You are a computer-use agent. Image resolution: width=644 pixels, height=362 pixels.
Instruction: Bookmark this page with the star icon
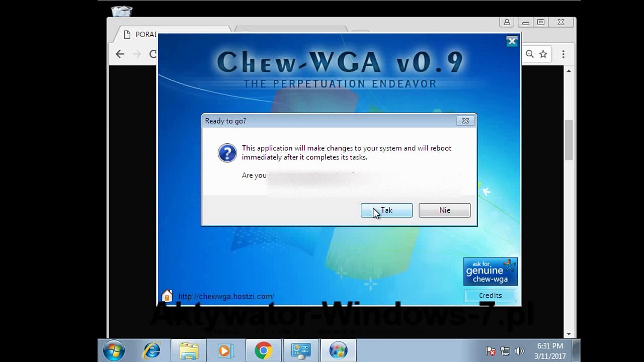point(543,54)
